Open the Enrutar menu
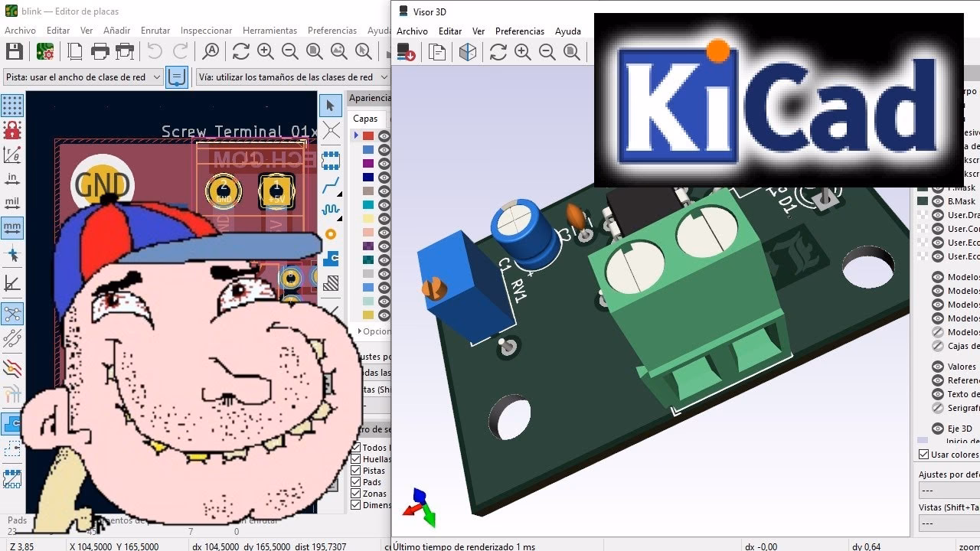 pyautogui.click(x=155, y=31)
